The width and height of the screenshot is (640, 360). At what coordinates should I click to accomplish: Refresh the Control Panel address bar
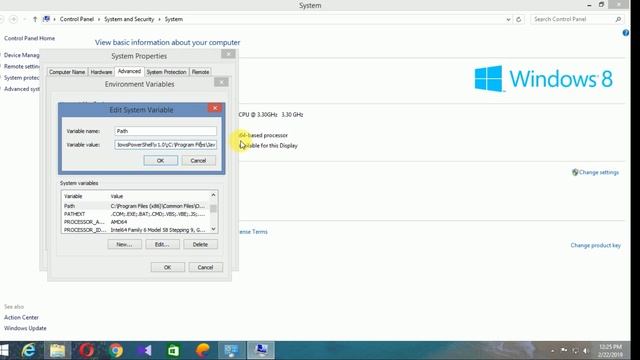[518, 19]
